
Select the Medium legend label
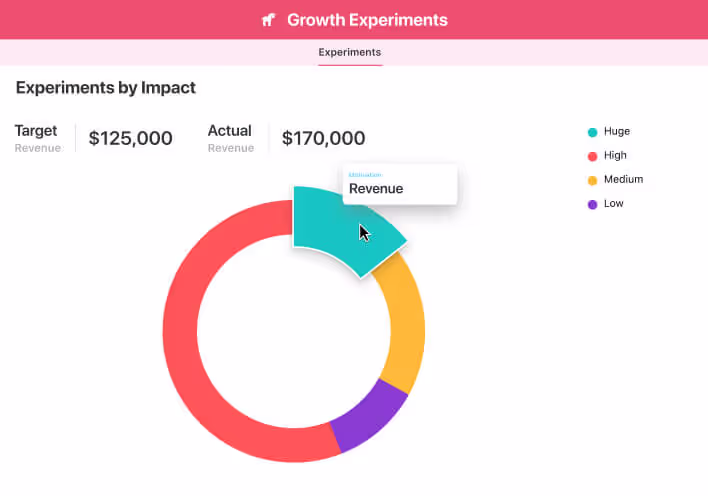coord(623,180)
